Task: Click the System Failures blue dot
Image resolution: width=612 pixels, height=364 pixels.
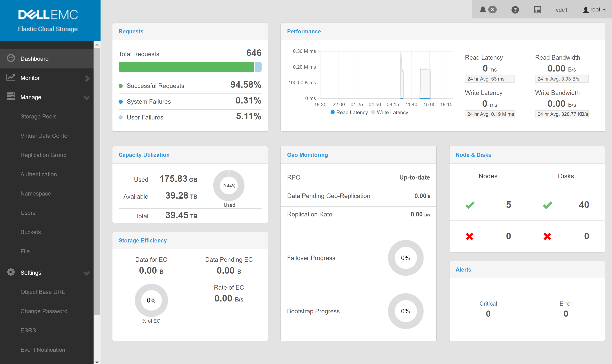Action: tap(121, 101)
